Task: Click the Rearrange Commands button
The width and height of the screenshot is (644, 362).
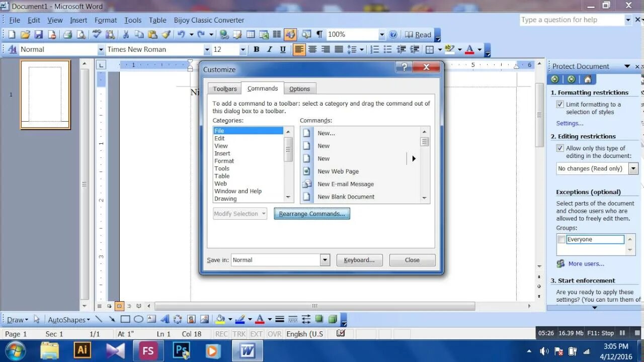Action: [312, 214]
